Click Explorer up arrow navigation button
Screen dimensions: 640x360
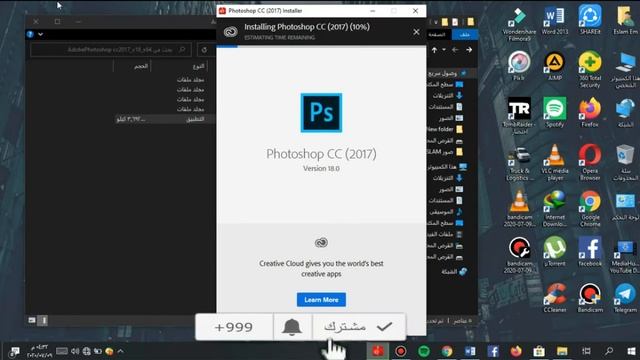[x=434, y=50]
